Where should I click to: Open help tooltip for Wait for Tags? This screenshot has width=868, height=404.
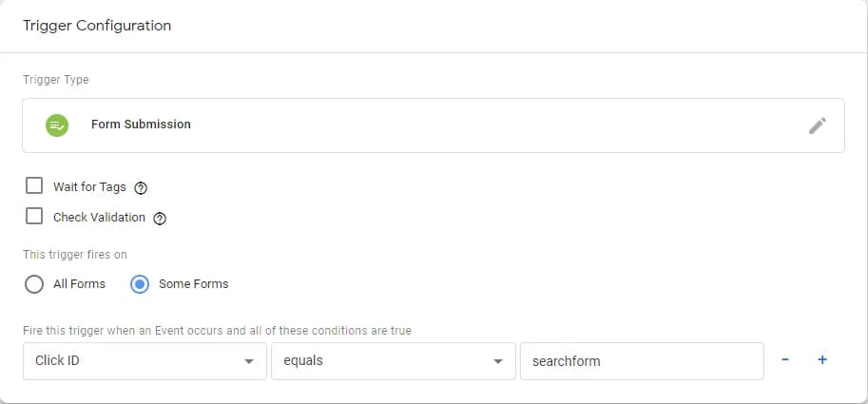[141, 187]
